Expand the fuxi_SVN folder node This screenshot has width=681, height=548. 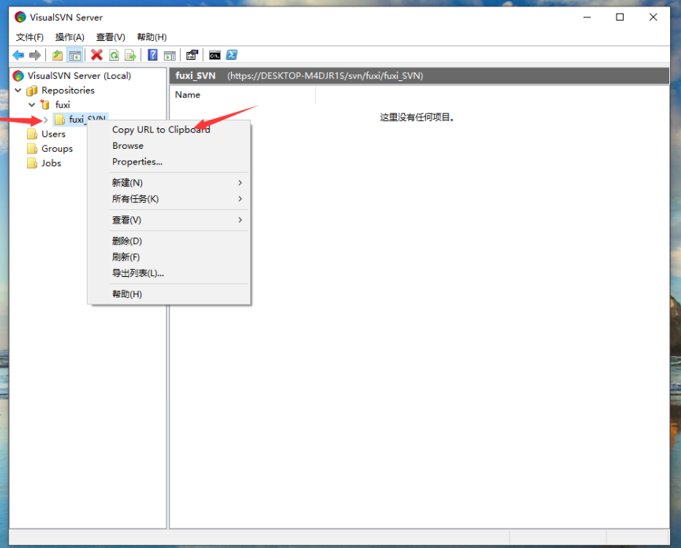point(46,119)
